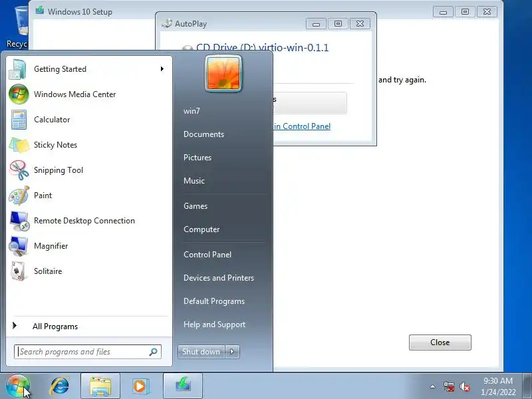Click the Show desktop strip
Viewport: 532px width, 399px height.
point(527,386)
